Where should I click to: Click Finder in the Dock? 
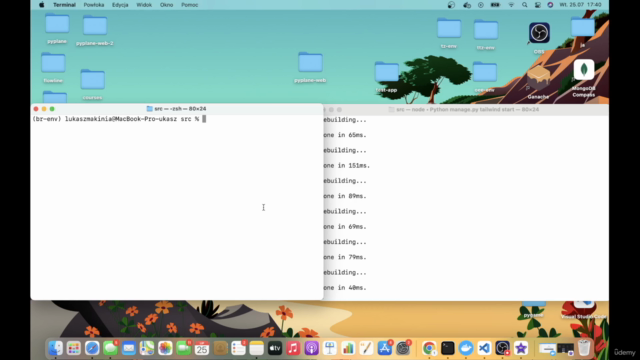[x=56, y=348]
